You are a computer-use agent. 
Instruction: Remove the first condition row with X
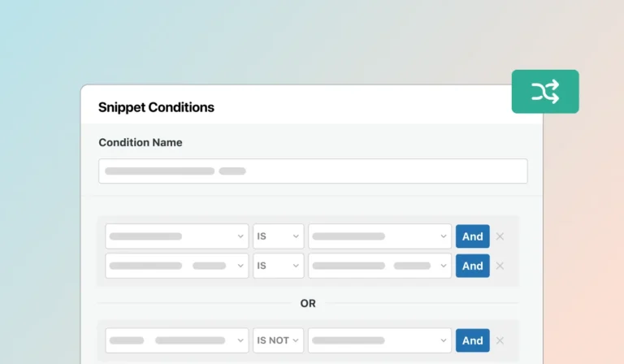click(x=500, y=236)
